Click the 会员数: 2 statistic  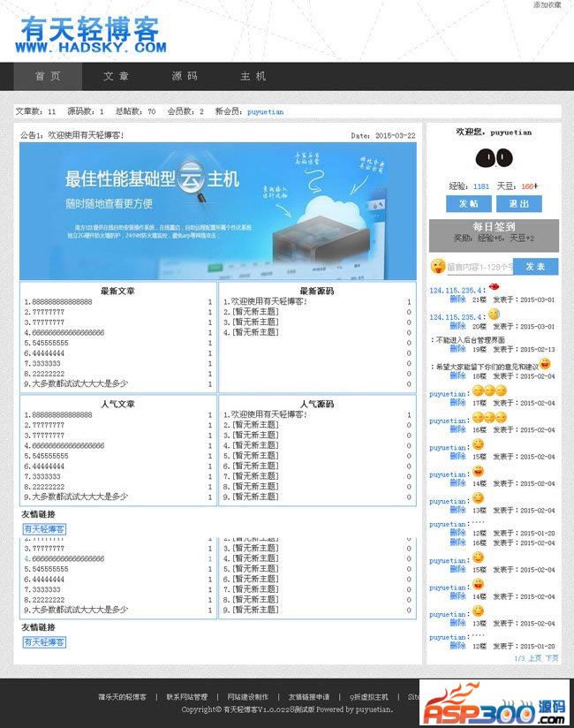point(185,111)
